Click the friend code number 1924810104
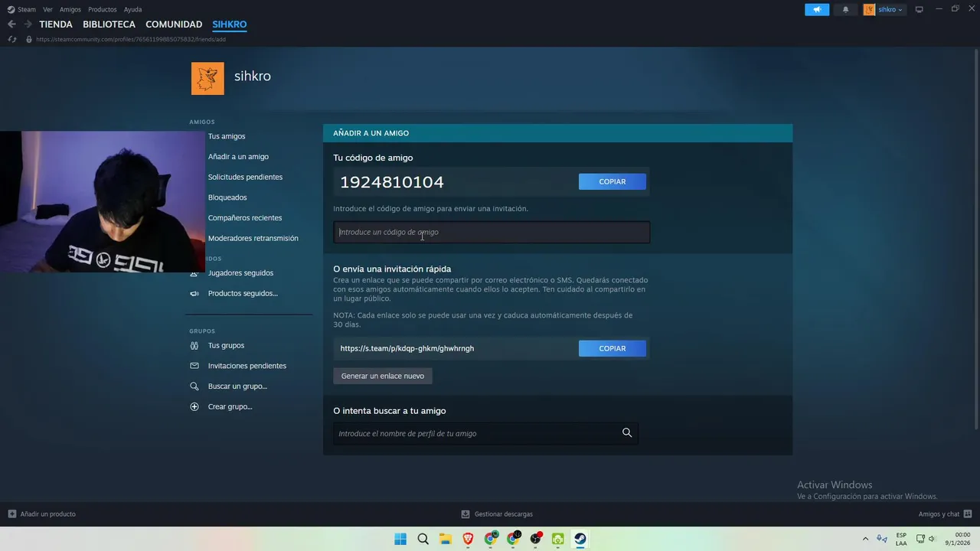The height and width of the screenshot is (551, 980). tap(392, 182)
